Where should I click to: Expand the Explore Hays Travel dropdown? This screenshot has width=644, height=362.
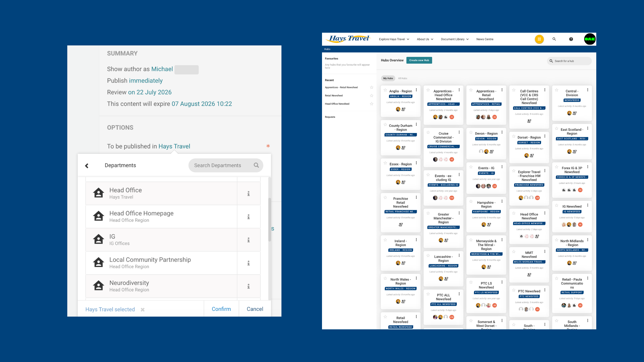(x=394, y=39)
